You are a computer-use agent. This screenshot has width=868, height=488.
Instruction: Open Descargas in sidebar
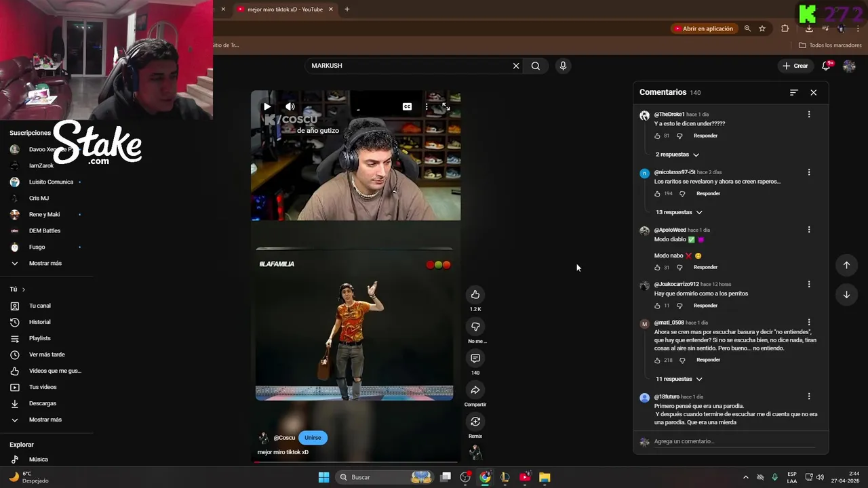pyautogui.click(x=45, y=403)
